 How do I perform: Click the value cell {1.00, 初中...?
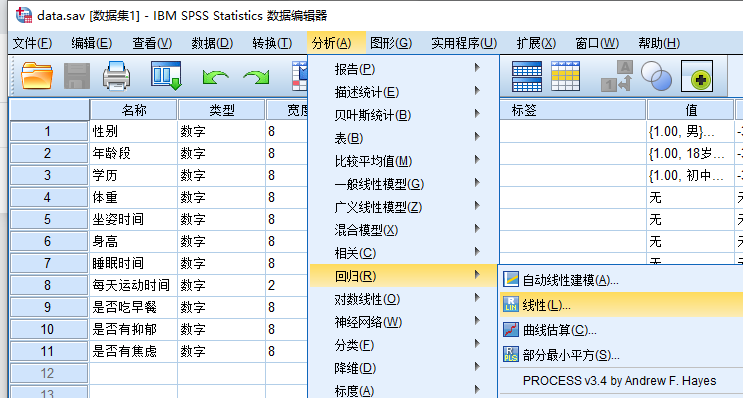(690, 175)
